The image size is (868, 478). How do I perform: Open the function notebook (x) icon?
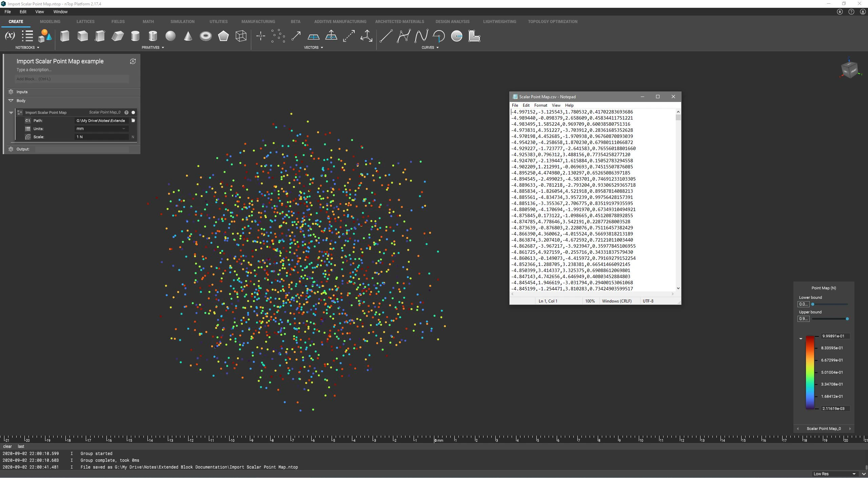point(9,36)
